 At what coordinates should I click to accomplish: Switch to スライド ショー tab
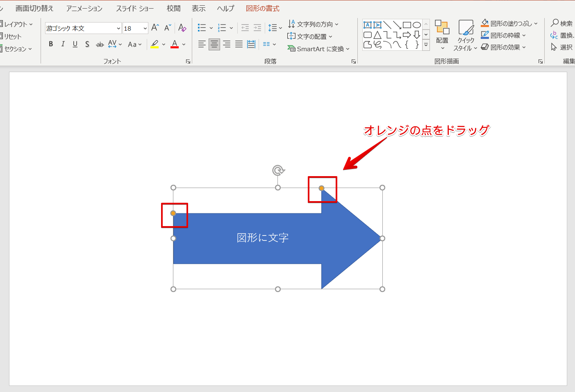click(x=135, y=8)
